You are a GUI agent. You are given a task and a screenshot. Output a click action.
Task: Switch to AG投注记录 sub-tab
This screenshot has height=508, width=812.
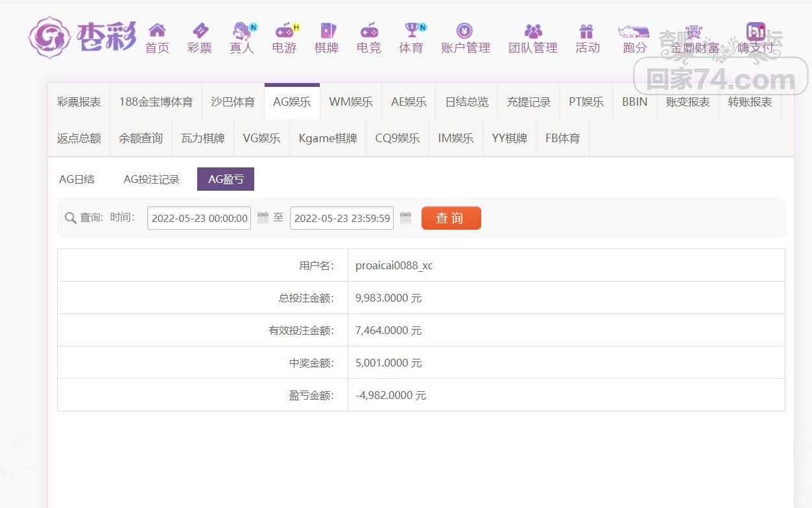151,180
